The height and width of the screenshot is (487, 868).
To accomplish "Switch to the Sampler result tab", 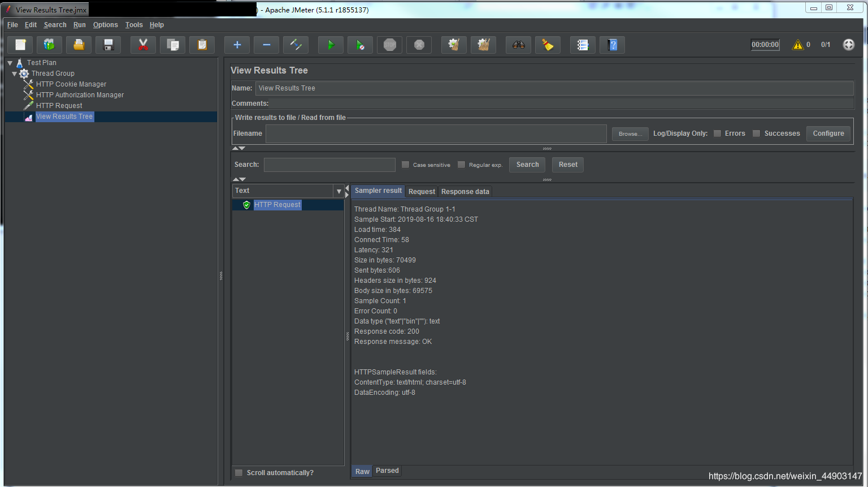I will coord(378,191).
